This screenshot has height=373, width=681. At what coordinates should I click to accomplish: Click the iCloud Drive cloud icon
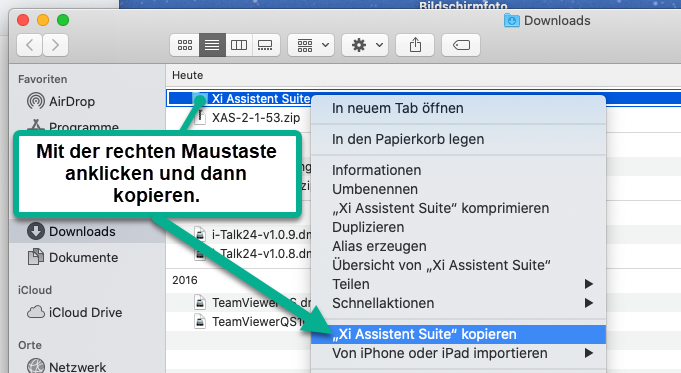pyautogui.click(x=36, y=312)
